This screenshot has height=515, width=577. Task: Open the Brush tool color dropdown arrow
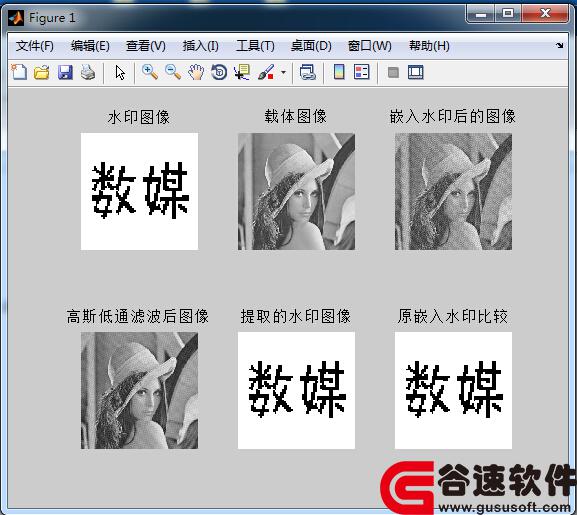click(283, 72)
